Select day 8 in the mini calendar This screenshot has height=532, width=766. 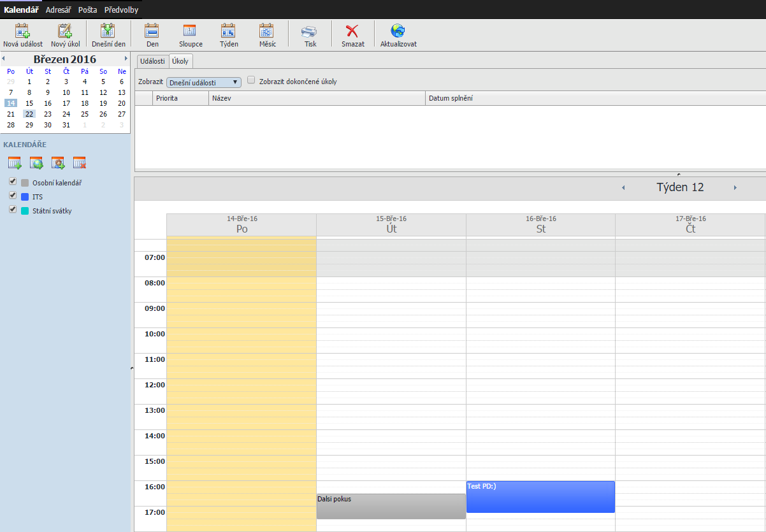[x=29, y=92]
